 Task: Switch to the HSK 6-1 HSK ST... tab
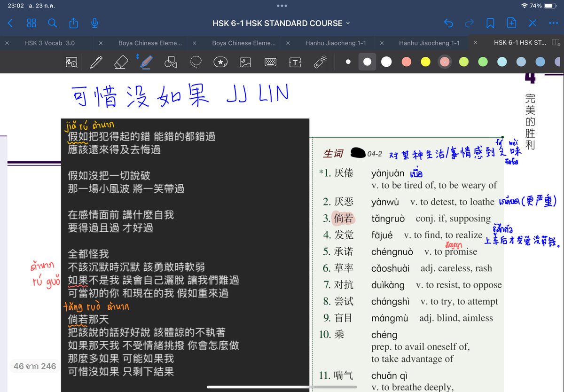[x=520, y=43]
